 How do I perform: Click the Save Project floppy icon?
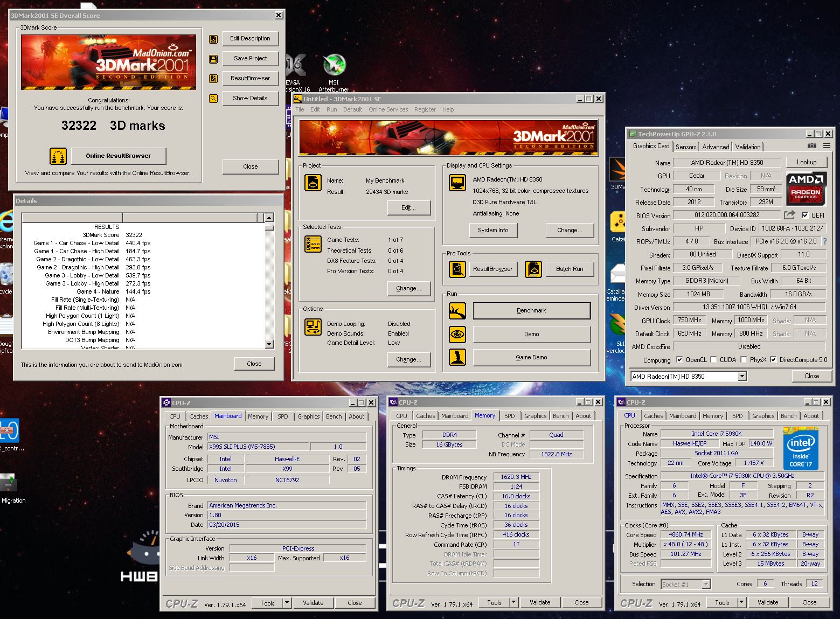click(x=213, y=59)
